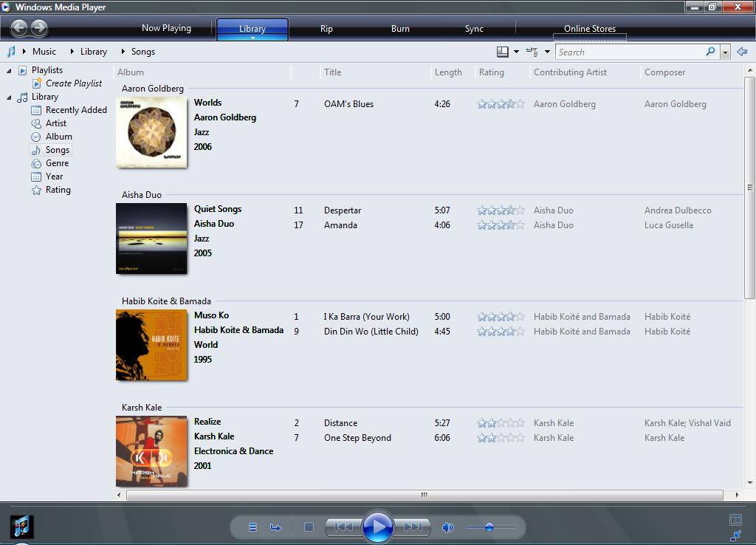Toggle shuffle mode button
Screen dimensions: 756x545
click(x=252, y=527)
